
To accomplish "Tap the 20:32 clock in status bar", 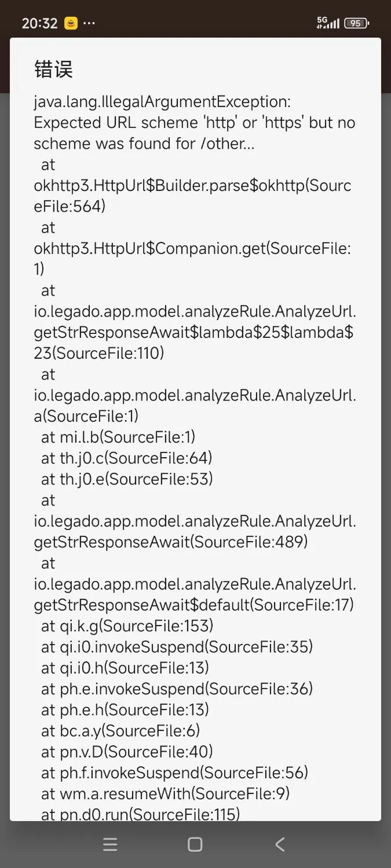I will [x=39, y=24].
